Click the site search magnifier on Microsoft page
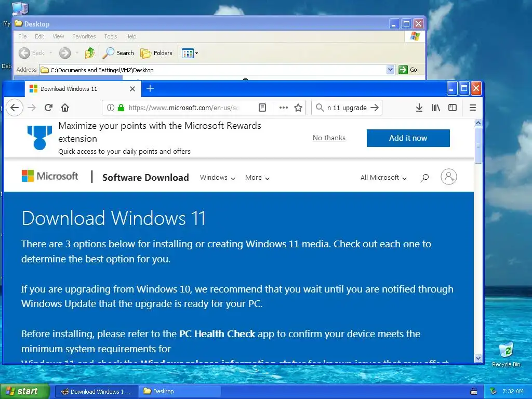This screenshot has height=399, width=532. [x=424, y=178]
